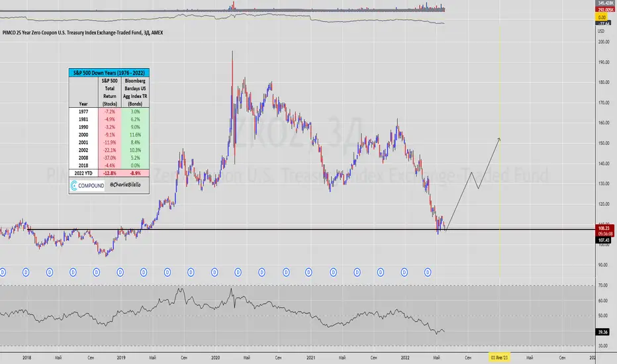Image resolution: width=617 pixels, height=364 pixels.
Task: Click the Compound logo in the table footer
Action: 87,185
